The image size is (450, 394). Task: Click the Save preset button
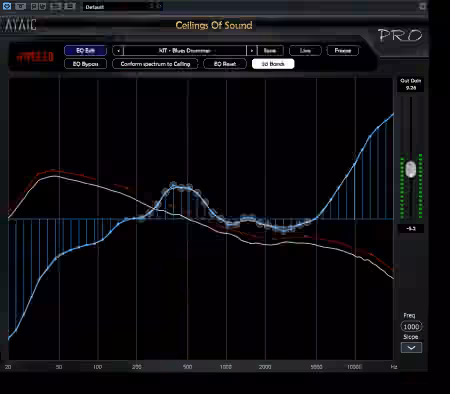click(270, 50)
